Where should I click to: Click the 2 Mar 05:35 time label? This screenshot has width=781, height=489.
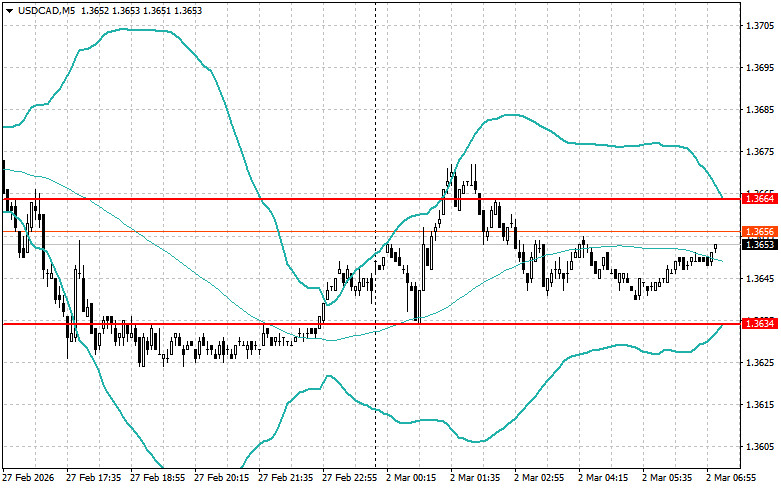667,478
